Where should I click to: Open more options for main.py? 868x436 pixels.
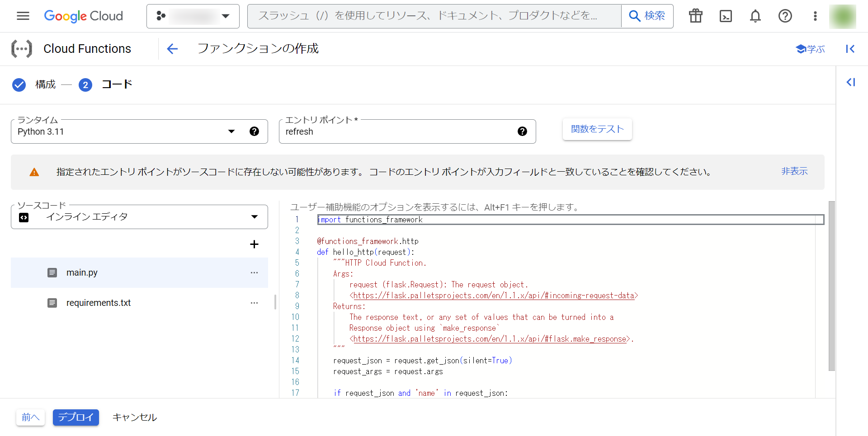pos(254,273)
